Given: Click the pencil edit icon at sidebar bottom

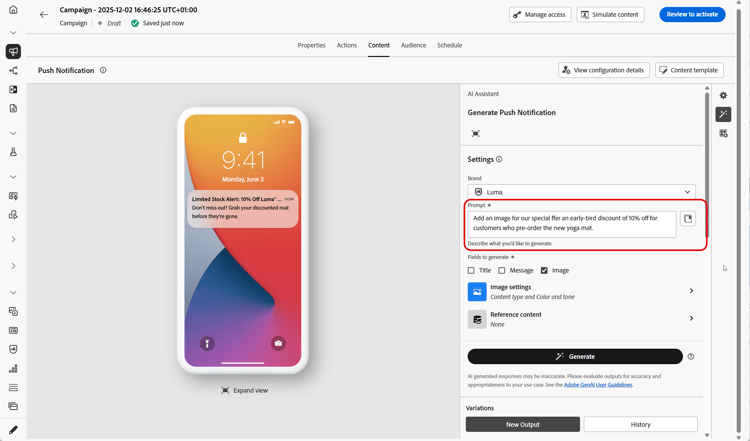Looking at the screenshot, I should (13, 430).
